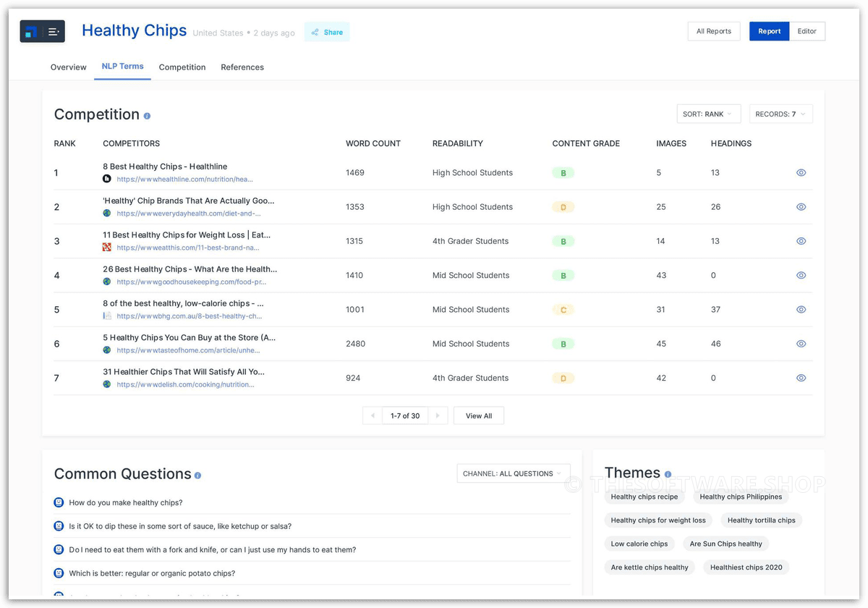
Task: Click the View All button
Action: coord(479,415)
